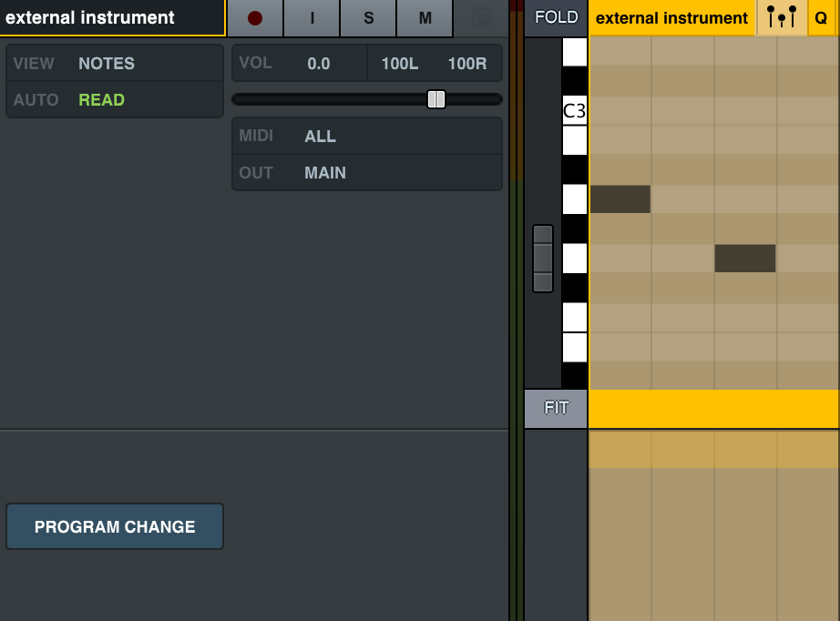This screenshot has width=840, height=621.
Task: Solo the external instrument track
Action: 369,18
